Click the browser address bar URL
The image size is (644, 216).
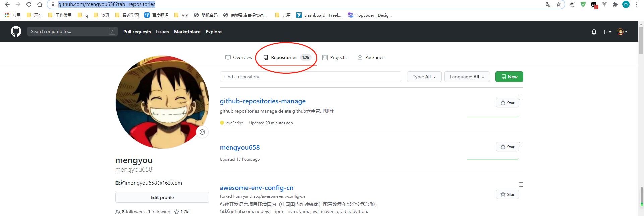[107, 4]
